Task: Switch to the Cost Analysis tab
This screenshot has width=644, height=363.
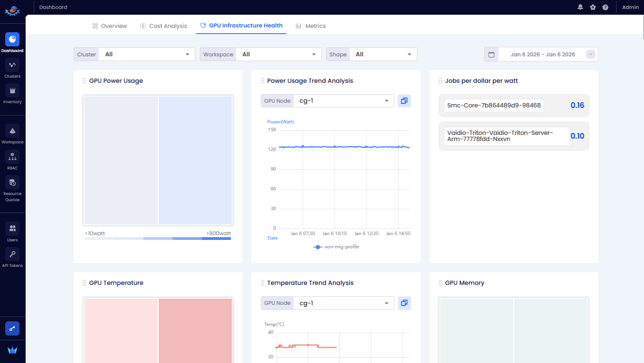Action: point(163,26)
